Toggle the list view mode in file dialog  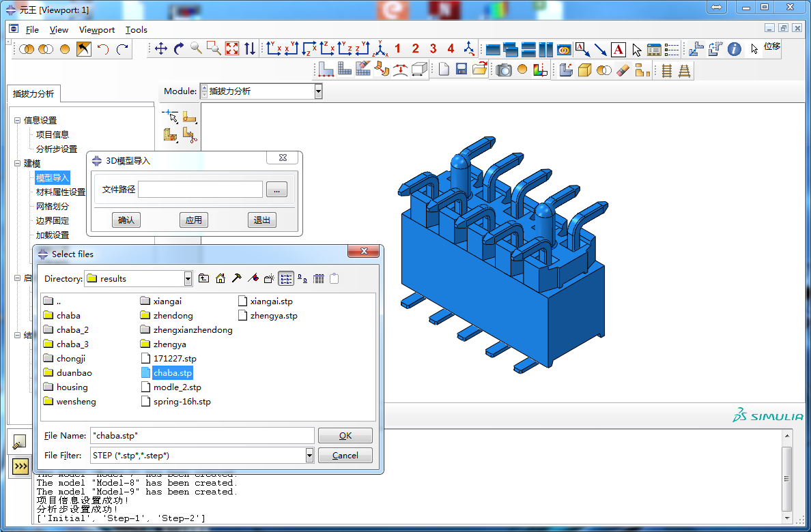(x=286, y=278)
